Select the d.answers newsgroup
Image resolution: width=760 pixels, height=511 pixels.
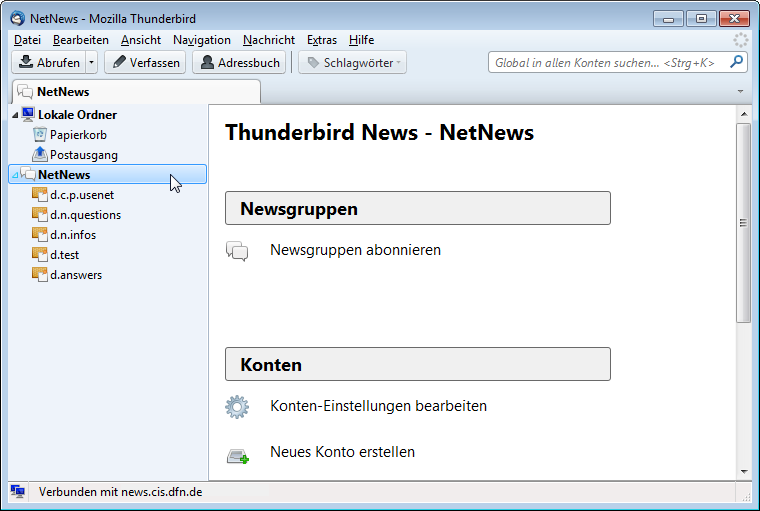click(x=108, y=274)
